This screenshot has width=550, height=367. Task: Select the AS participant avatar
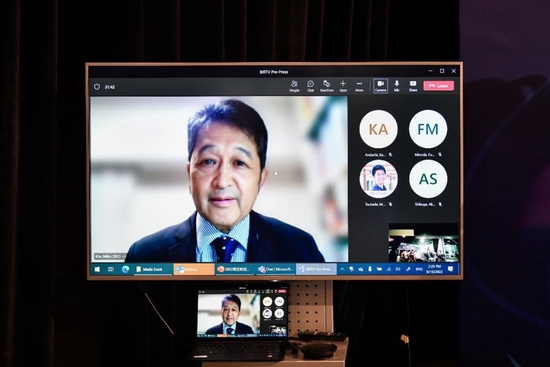click(x=428, y=179)
